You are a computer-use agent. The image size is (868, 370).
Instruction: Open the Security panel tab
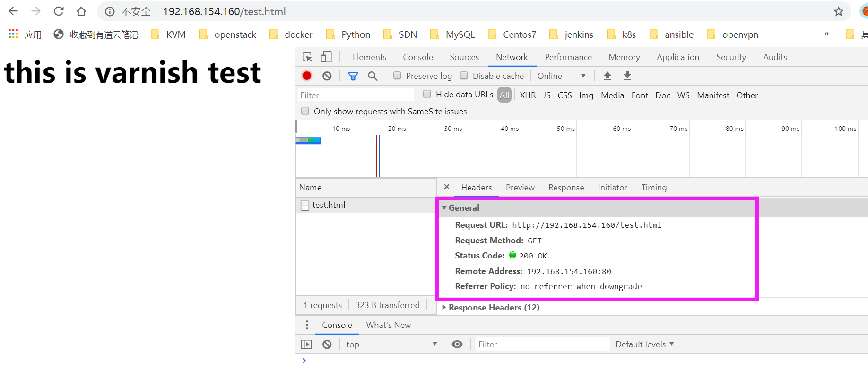click(731, 57)
